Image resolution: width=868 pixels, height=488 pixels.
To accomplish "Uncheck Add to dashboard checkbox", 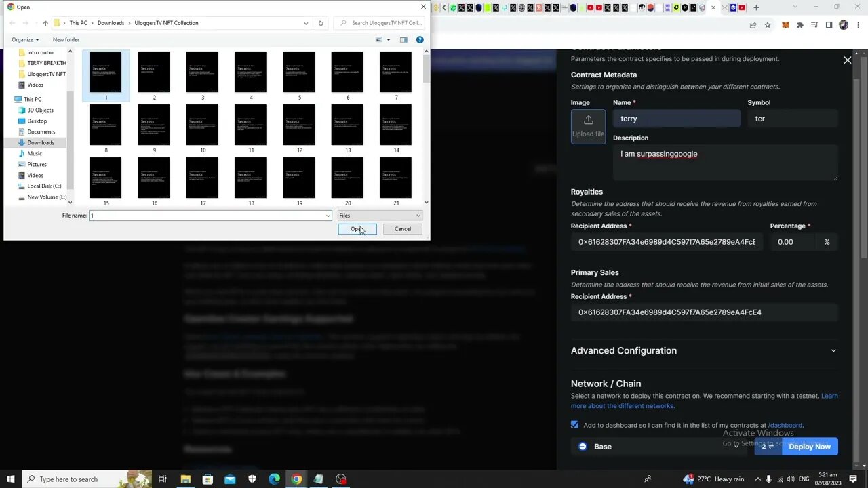I will (574, 425).
